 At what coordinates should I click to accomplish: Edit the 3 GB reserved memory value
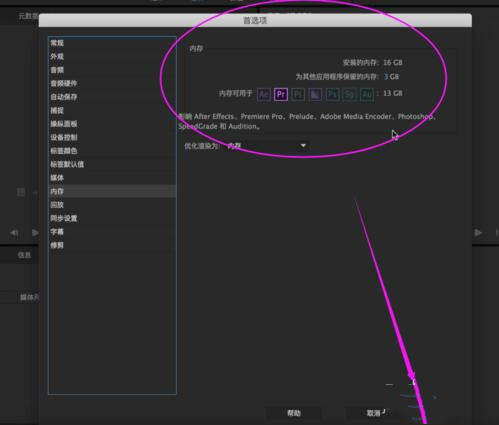[386, 77]
